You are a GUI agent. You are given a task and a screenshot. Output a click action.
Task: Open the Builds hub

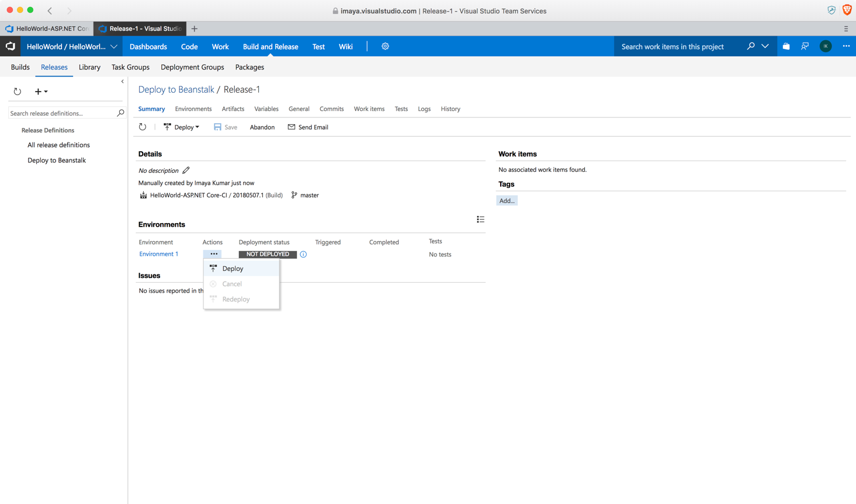20,67
